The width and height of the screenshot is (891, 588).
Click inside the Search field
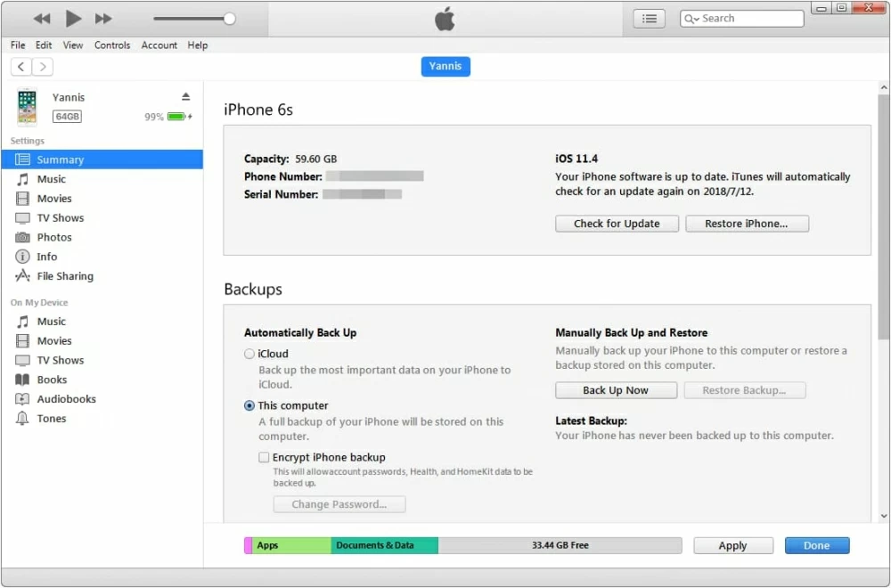pos(757,18)
